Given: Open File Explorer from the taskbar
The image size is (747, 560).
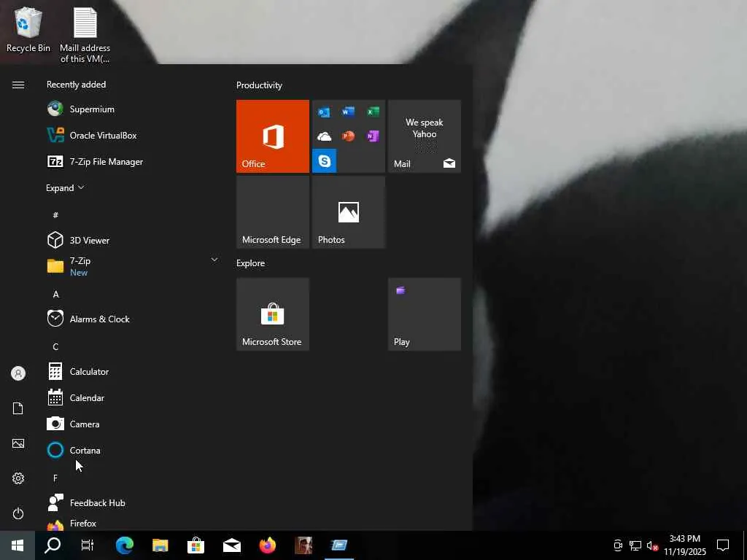Looking at the screenshot, I should tap(160, 545).
